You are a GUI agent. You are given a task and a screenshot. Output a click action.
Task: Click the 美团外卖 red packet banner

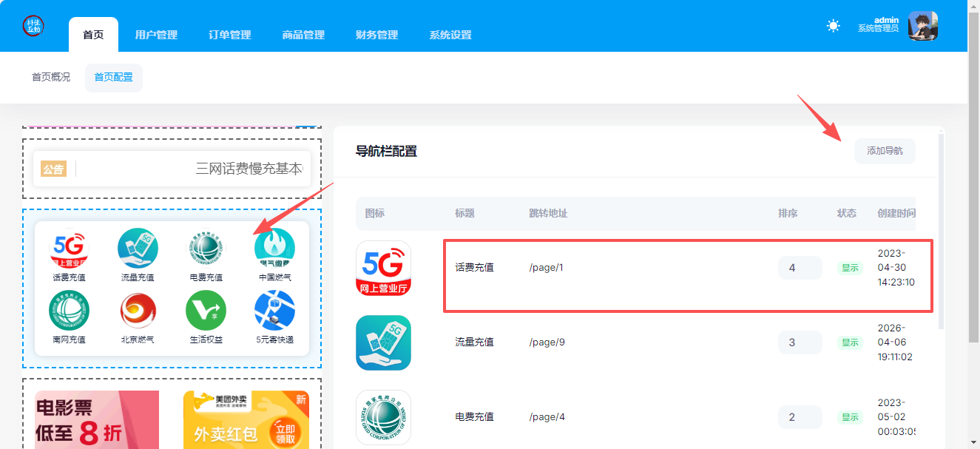click(x=245, y=419)
